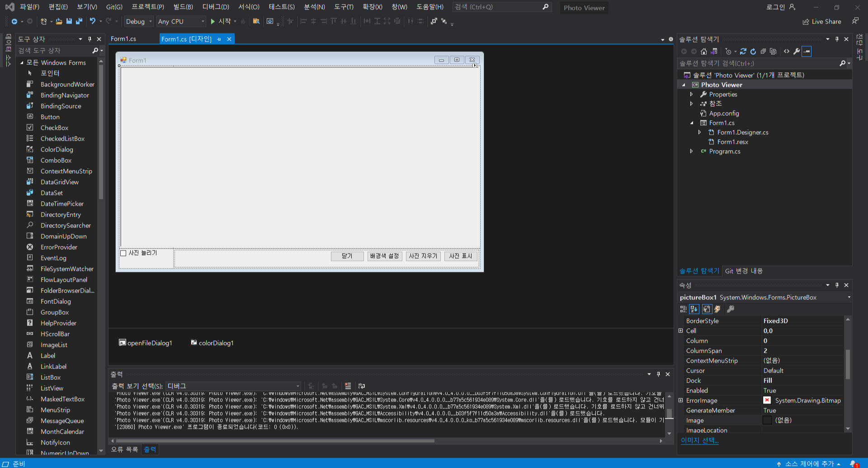Click the navigate backward arrow in toolbar
The width and height of the screenshot is (868, 468).
coord(14,21)
